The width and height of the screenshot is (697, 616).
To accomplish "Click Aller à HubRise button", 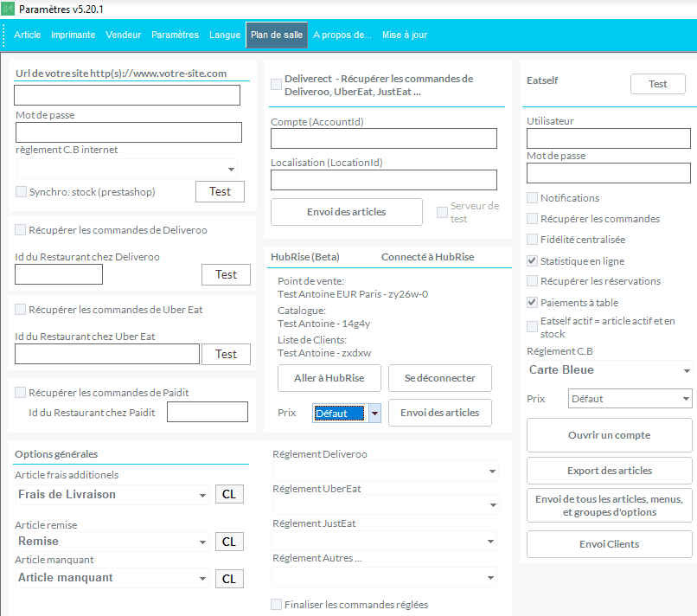I will tap(329, 378).
